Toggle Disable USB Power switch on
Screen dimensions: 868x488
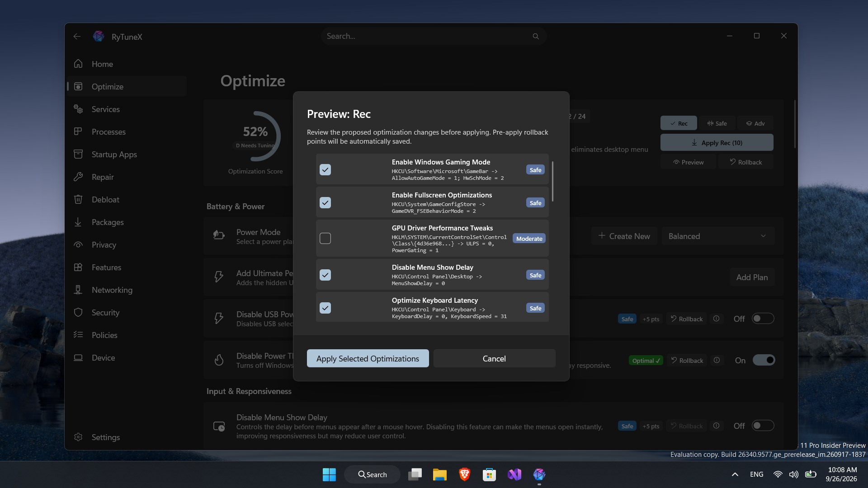click(x=763, y=319)
